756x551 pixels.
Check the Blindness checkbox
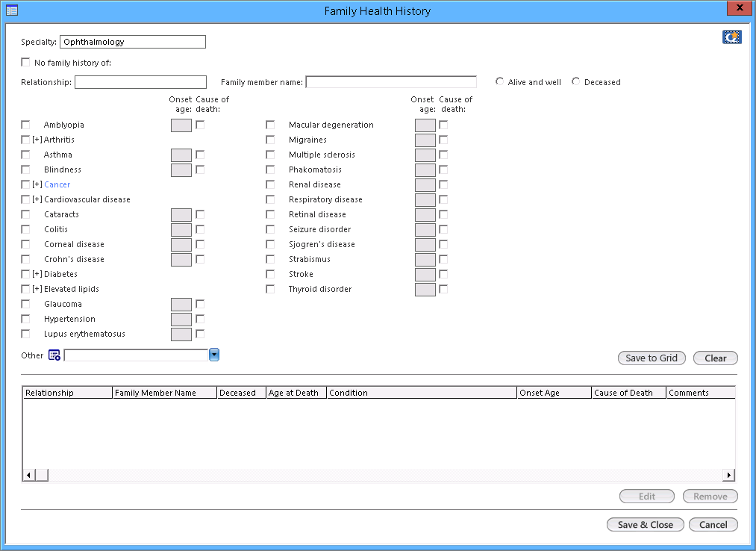click(x=25, y=169)
